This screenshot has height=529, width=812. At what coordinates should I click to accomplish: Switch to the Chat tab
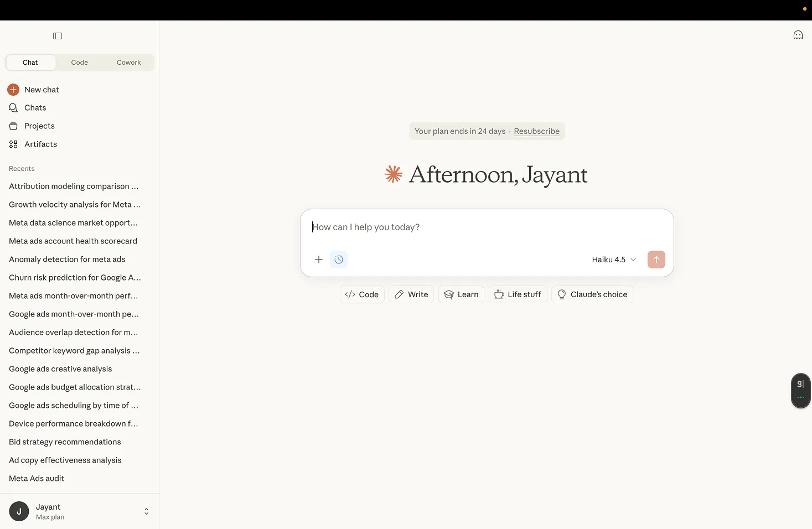[30, 63]
